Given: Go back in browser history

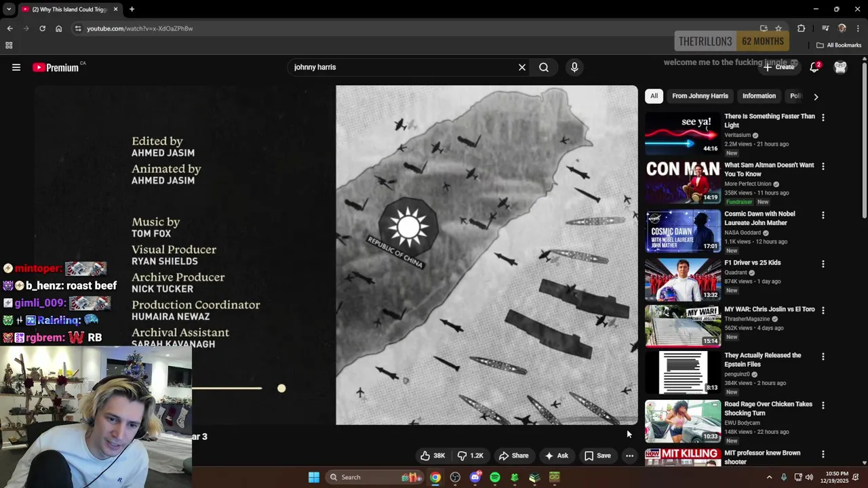Looking at the screenshot, I should click(9, 28).
